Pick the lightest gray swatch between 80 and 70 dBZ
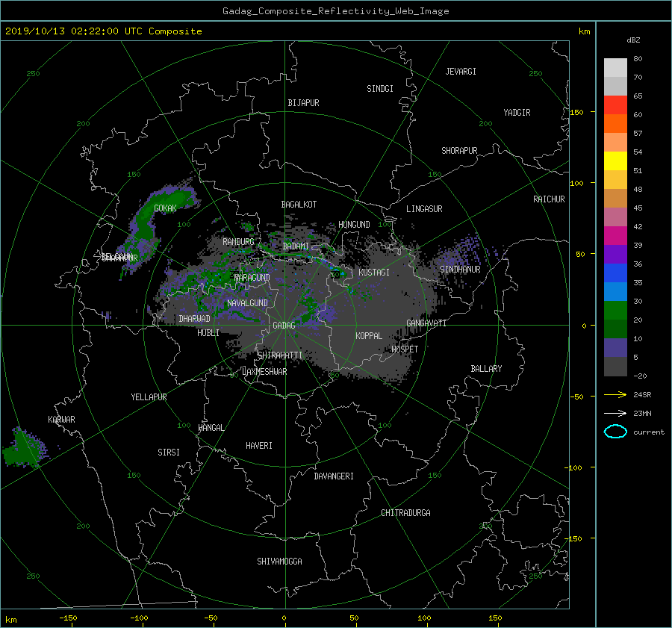This screenshot has height=628, width=672. (615, 68)
